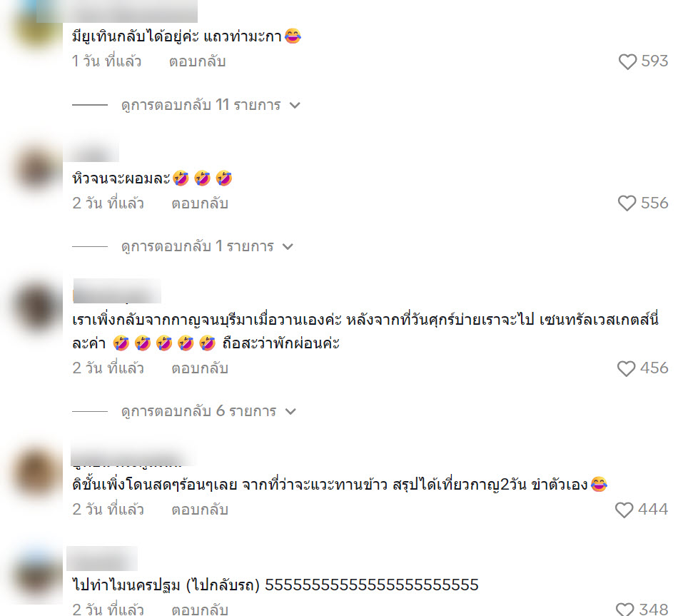Open avatar of the กาญจนบุรี commenter
Image resolution: width=683 pixels, height=616 pixels.
coord(37,307)
